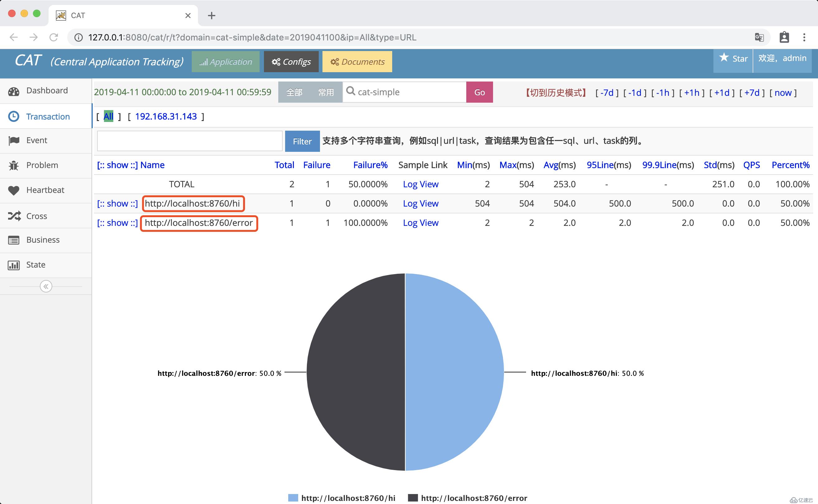Click Log View for TOTAL row
The image size is (818, 504).
click(x=421, y=183)
